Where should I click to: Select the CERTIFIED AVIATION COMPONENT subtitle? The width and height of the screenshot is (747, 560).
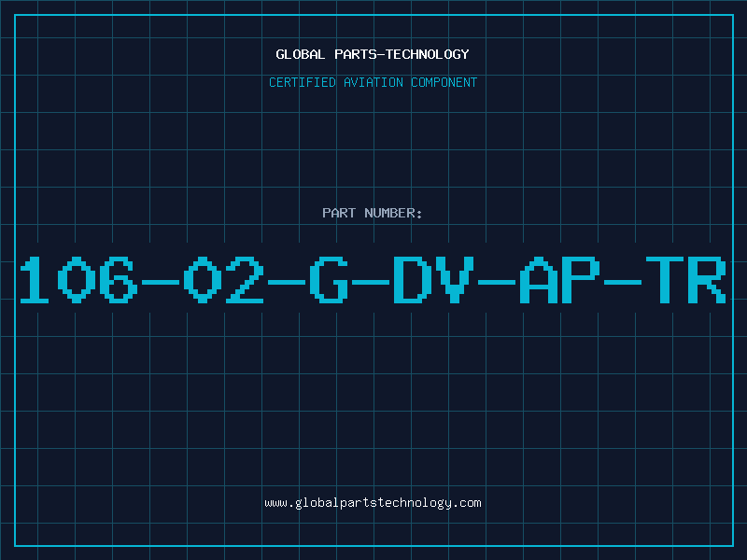point(373,82)
